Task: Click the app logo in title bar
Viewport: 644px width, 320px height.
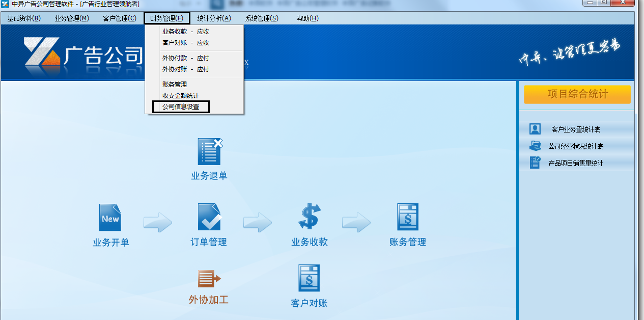Action: (5, 4)
